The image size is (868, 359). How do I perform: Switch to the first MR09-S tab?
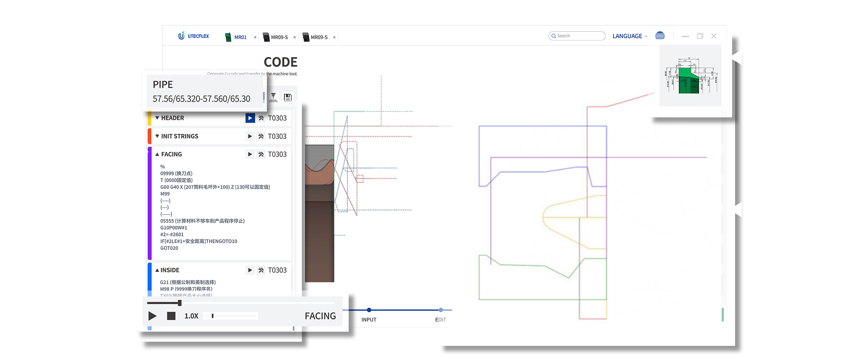point(275,37)
